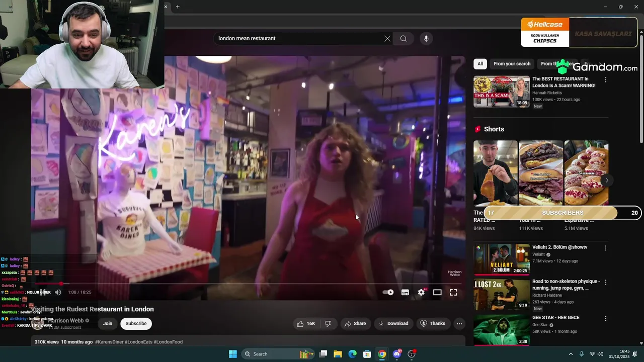644x362 pixels.
Task: Open Wi-Fi network tray icon
Action: 592,354
